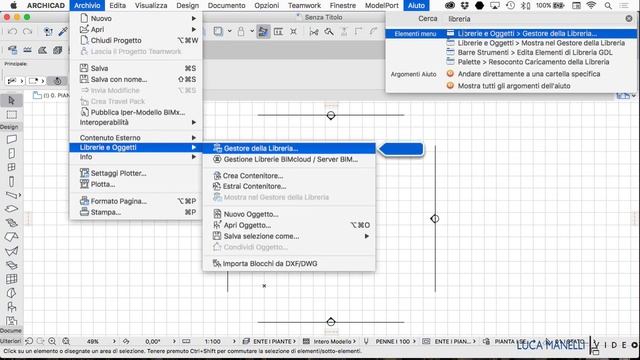Viewport: 640px width, 360px height.
Task: Select the Shell tool in the toolbox
Action: [x=11, y=251]
